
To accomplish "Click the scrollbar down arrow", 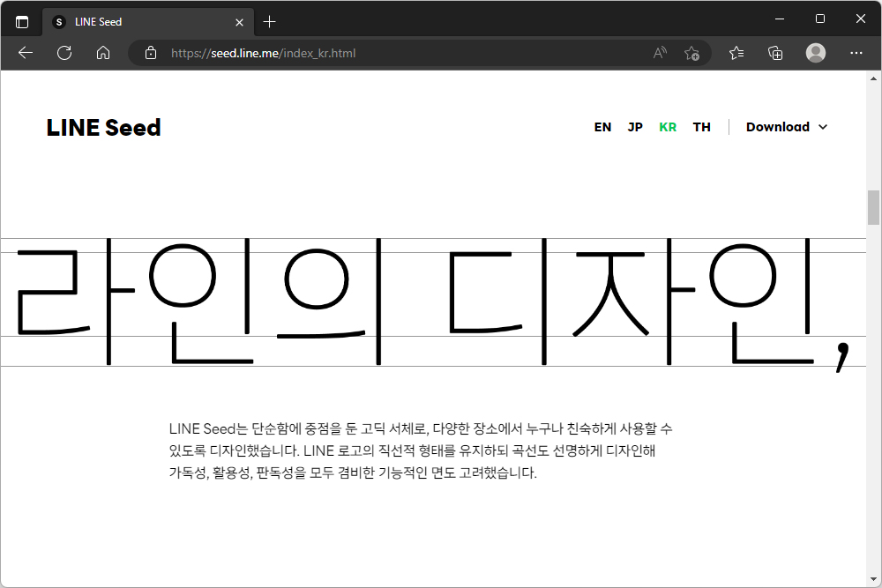I will [873, 579].
